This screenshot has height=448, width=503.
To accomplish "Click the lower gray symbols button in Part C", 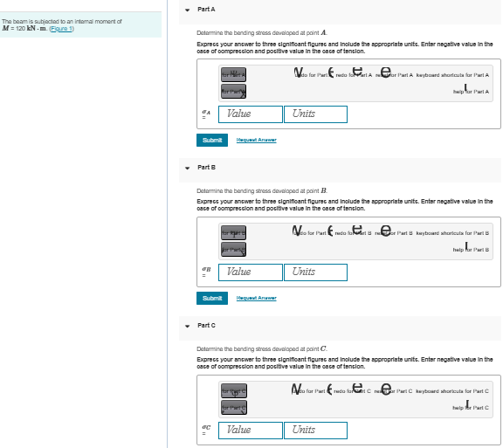I will click(234, 408).
